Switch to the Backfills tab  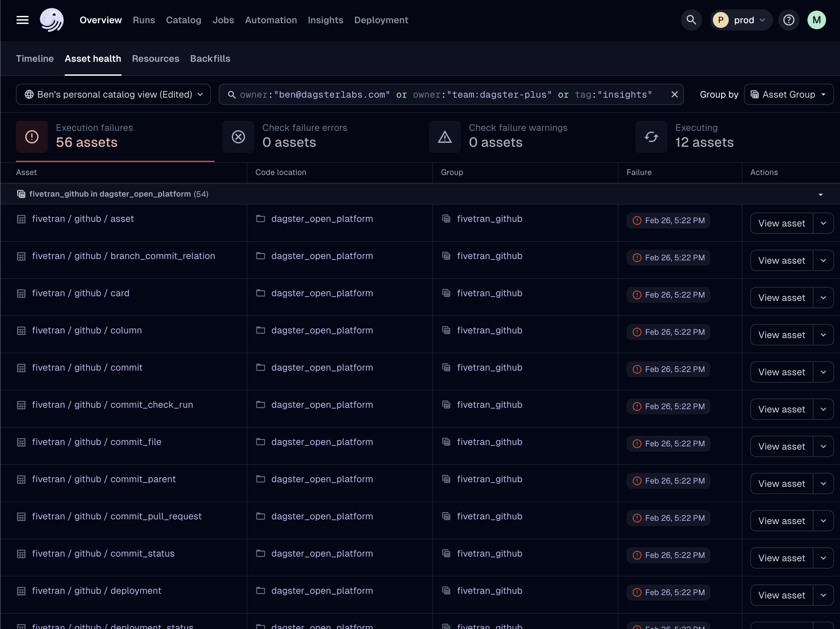(x=210, y=59)
